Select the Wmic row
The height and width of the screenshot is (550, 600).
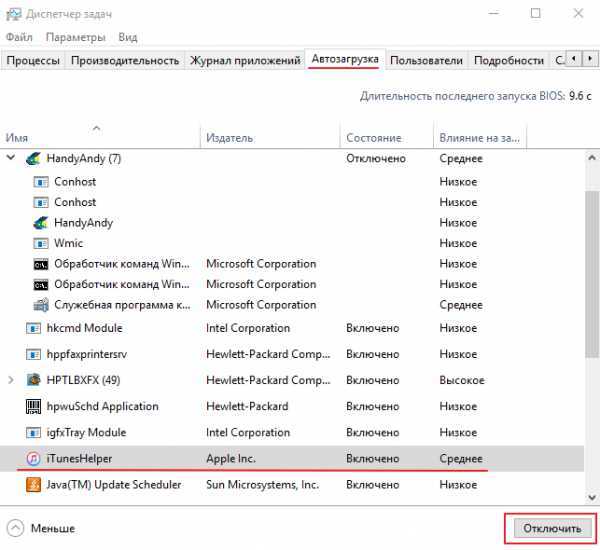coord(292,243)
